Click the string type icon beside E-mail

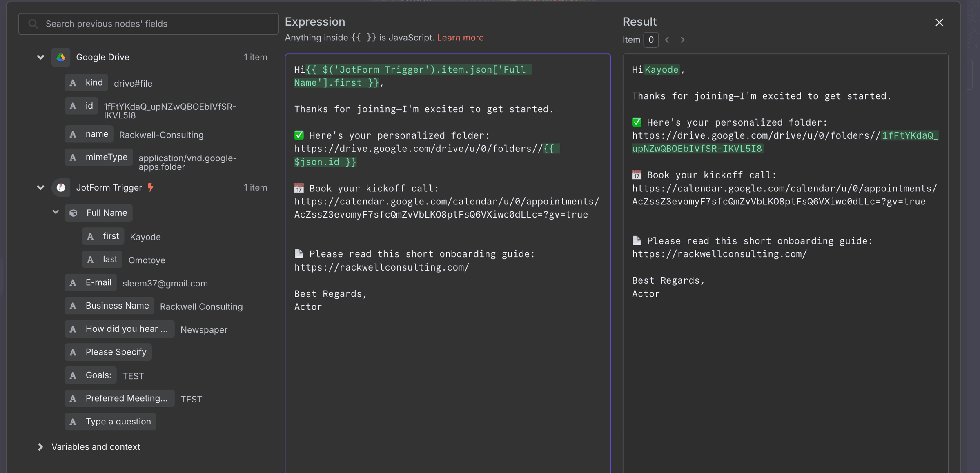[73, 283]
